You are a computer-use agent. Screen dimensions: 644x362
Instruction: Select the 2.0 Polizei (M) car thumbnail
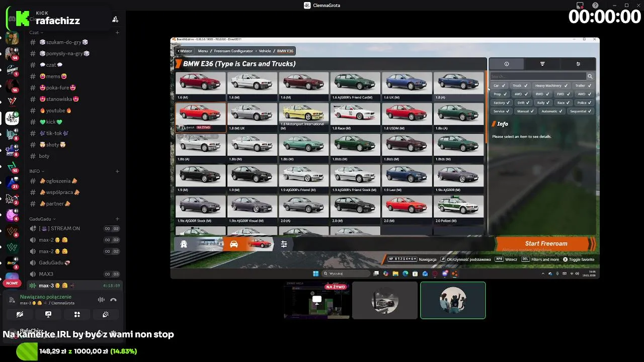(458, 210)
